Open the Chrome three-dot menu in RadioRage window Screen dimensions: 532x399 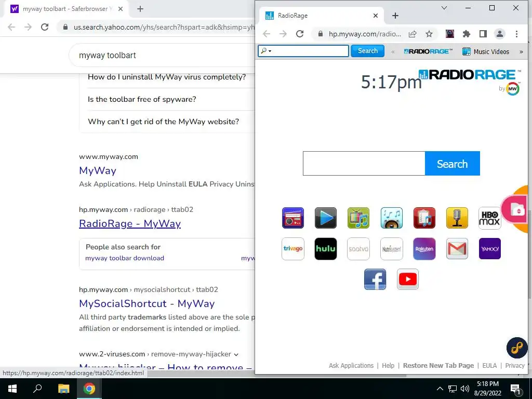tap(516, 34)
